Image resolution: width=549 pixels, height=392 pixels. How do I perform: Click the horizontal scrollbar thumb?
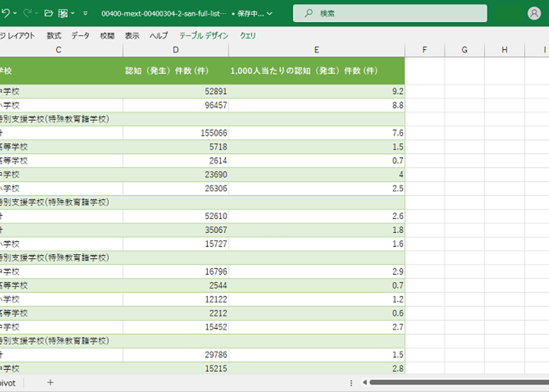[457, 382]
